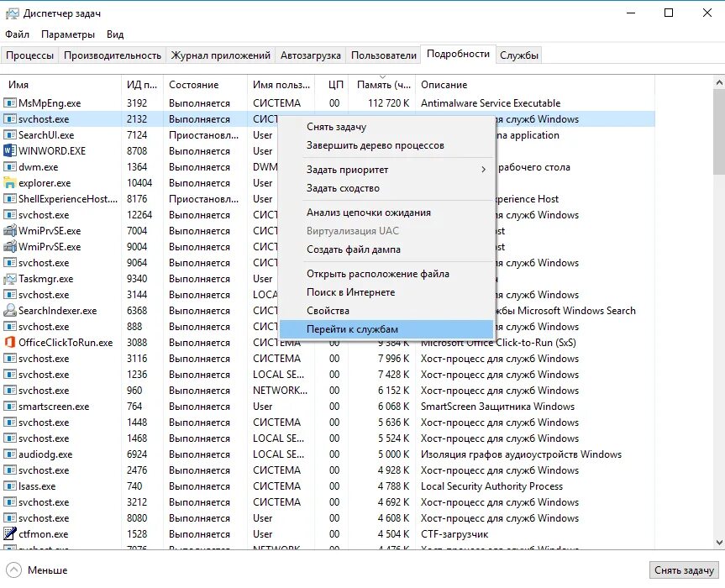Select the NETWORK... user cell for PID 960
The width and height of the screenshot is (725, 588).
point(281,390)
